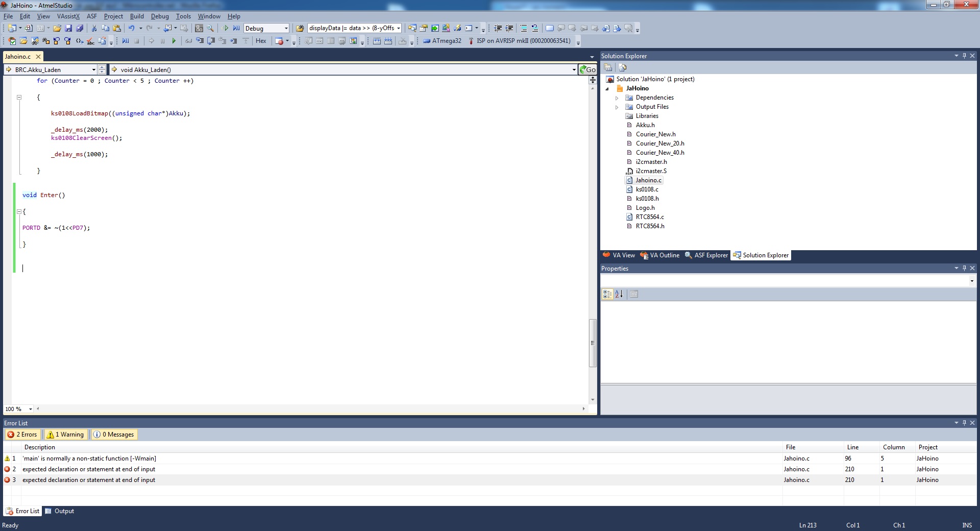Toggle the 2 Errors filter
Image resolution: width=980 pixels, height=531 pixels.
click(x=22, y=435)
